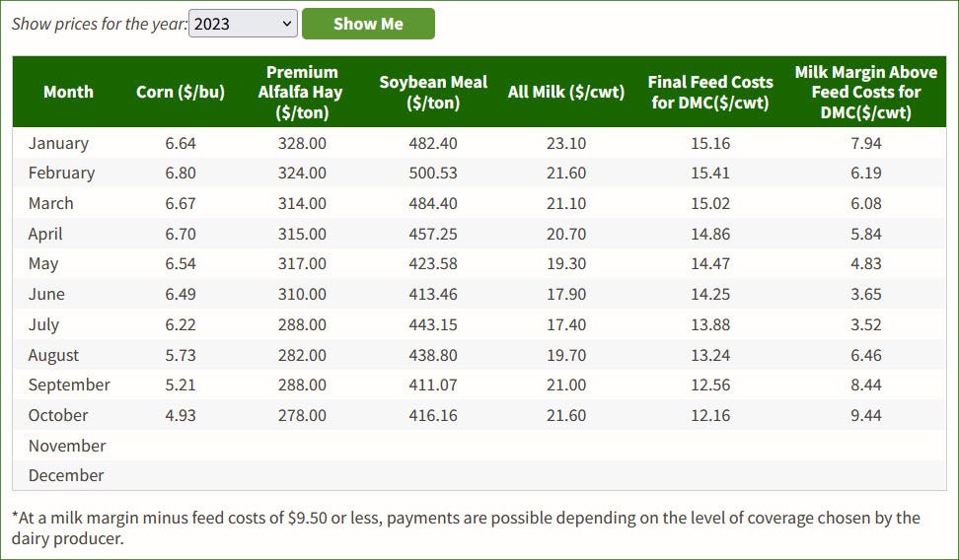Select October corn price 4.93

click(x=181, y=415)
